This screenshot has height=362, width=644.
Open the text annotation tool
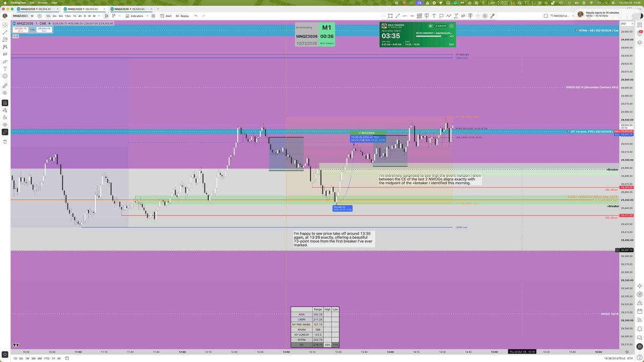pyautogui.click(x=5, y=69)
